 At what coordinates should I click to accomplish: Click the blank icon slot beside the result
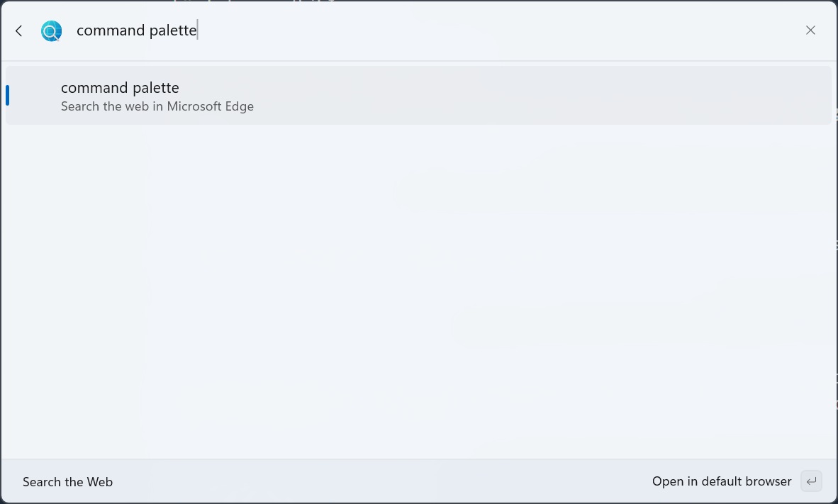[35, 96]
